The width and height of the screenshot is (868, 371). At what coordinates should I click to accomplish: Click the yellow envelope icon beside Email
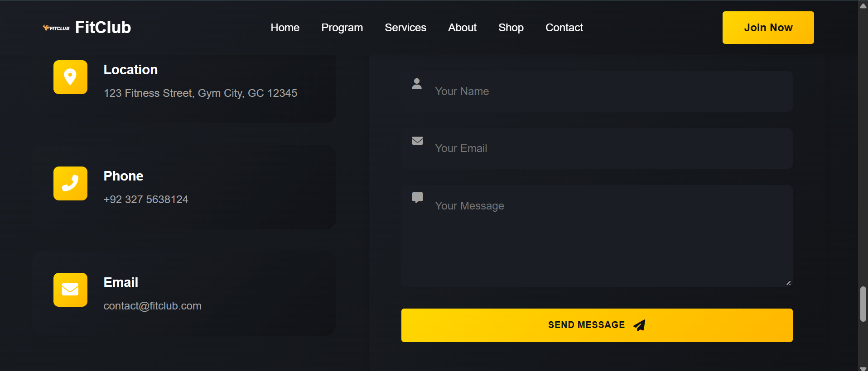pos(70,290)
